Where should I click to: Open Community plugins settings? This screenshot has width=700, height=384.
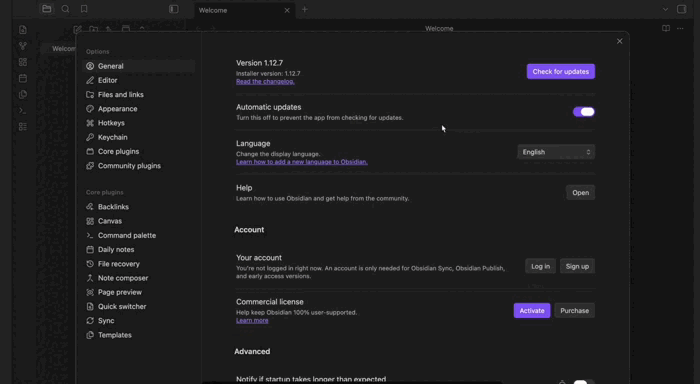point(138,166)
